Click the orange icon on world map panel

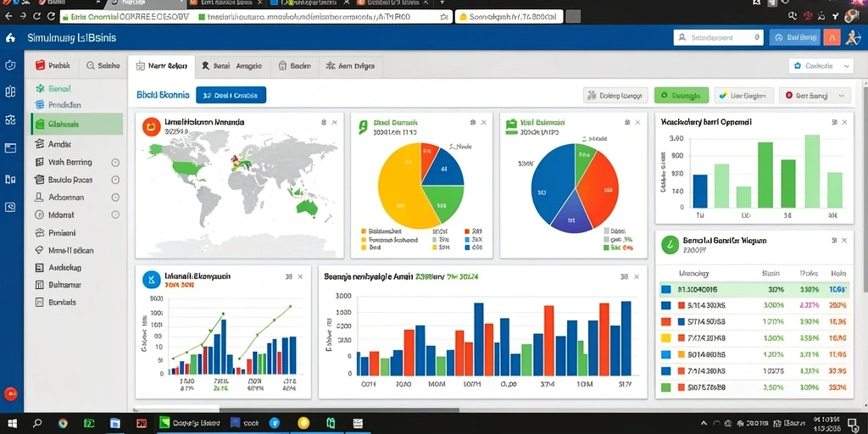tap(151, 126)
